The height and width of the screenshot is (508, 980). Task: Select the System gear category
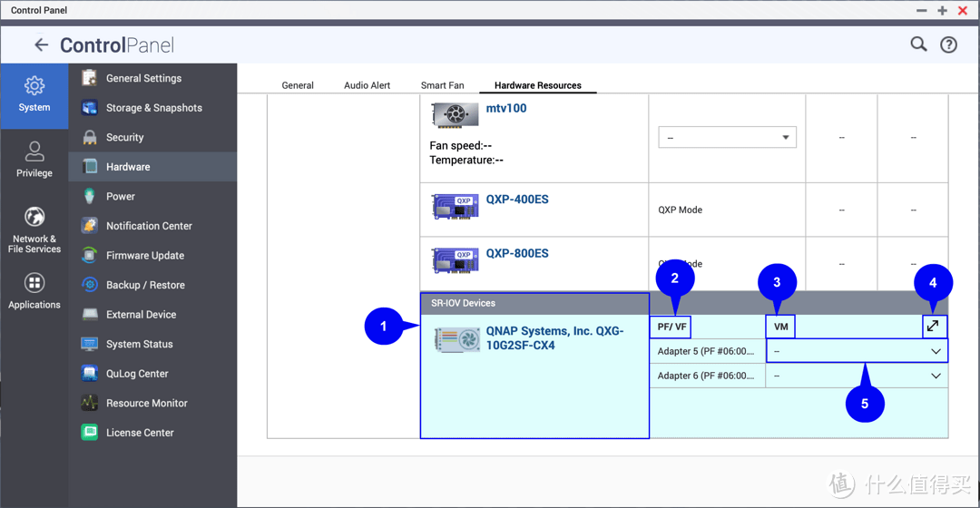34,94
